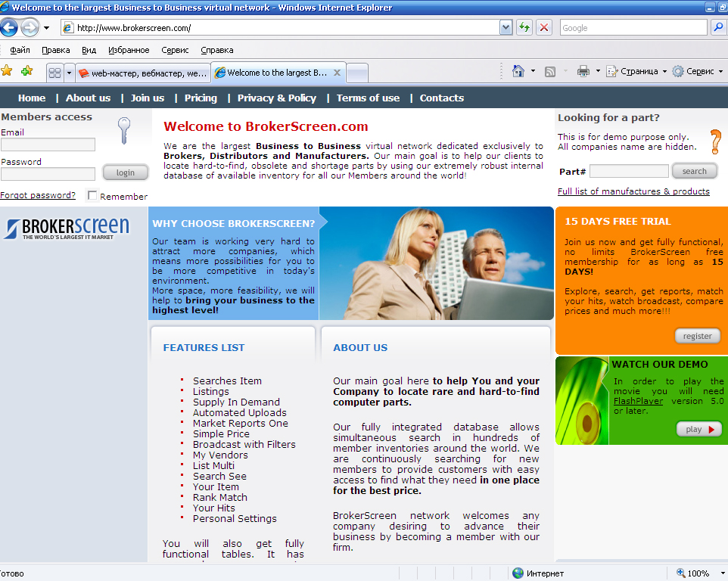This screenshot has height=581, width=728.
Task: Click the page favicon in address bar
Action: point(68,28)
